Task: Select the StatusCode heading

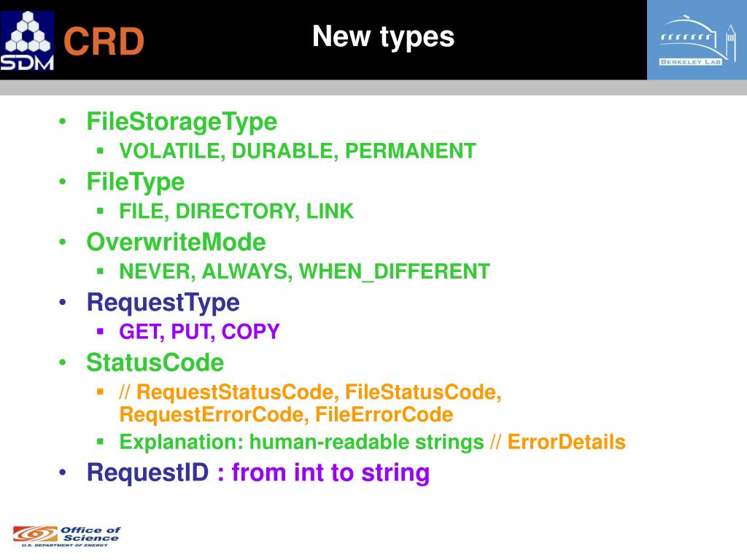Action: pos(155,362)
